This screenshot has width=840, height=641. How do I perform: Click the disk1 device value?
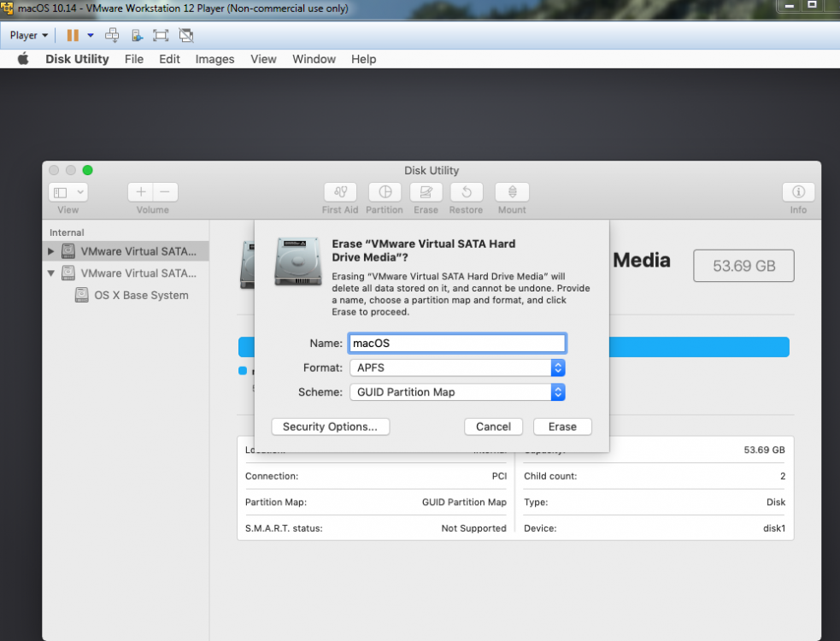774,528
